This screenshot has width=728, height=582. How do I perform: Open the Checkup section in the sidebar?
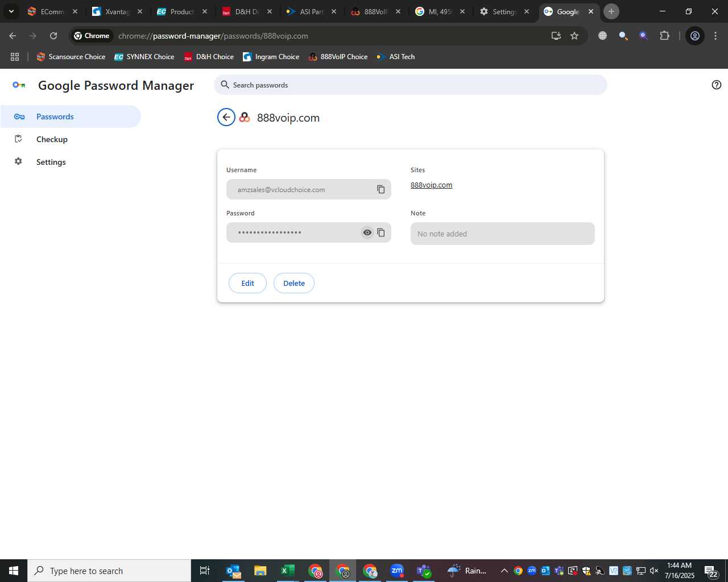(71, 139)
